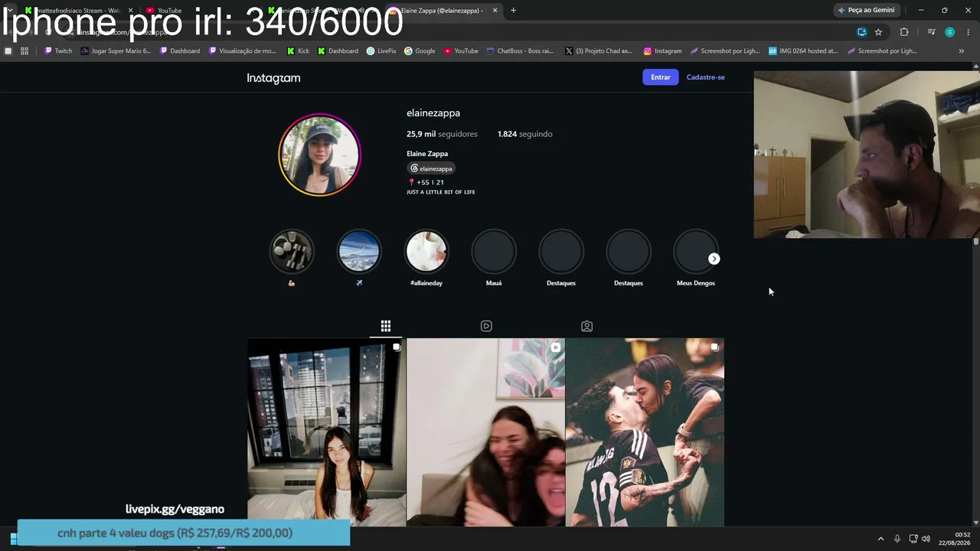980x551 pixels.
Task: Open the LivePix bookmark
Action: click(381, 51)
